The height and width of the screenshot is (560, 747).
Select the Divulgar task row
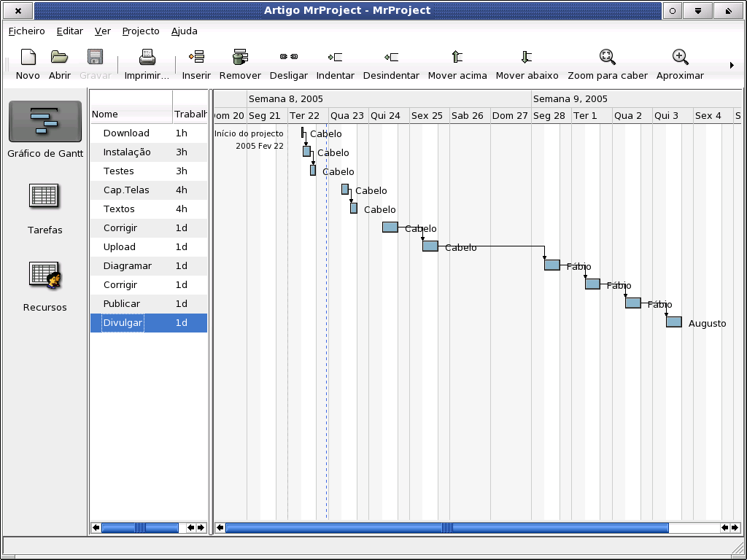click(x=149, y=323)
